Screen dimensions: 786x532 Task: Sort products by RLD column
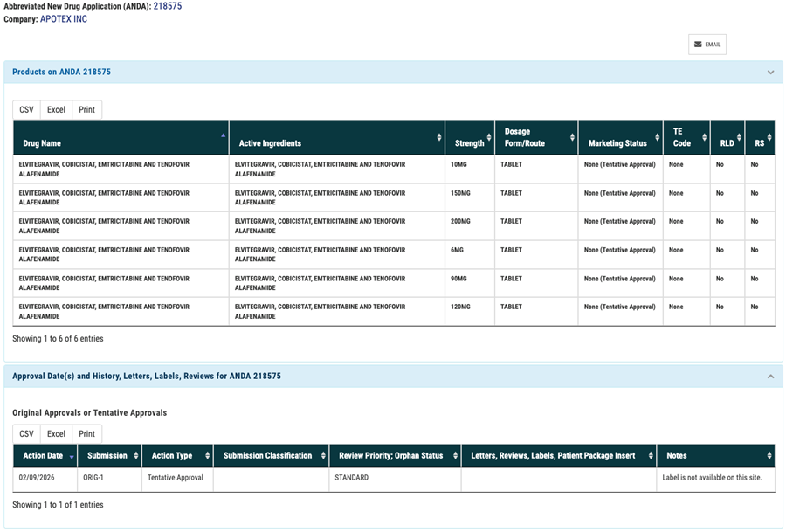[727, 138]
